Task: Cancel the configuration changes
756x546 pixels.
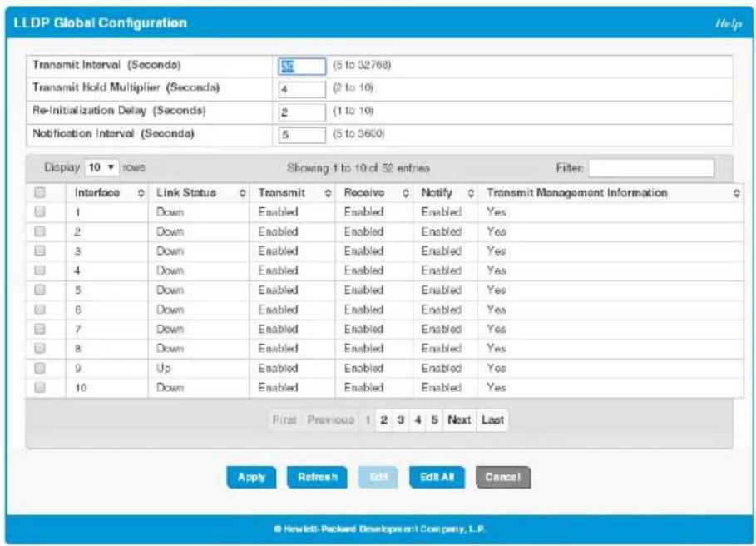Action: coord(503,477)
